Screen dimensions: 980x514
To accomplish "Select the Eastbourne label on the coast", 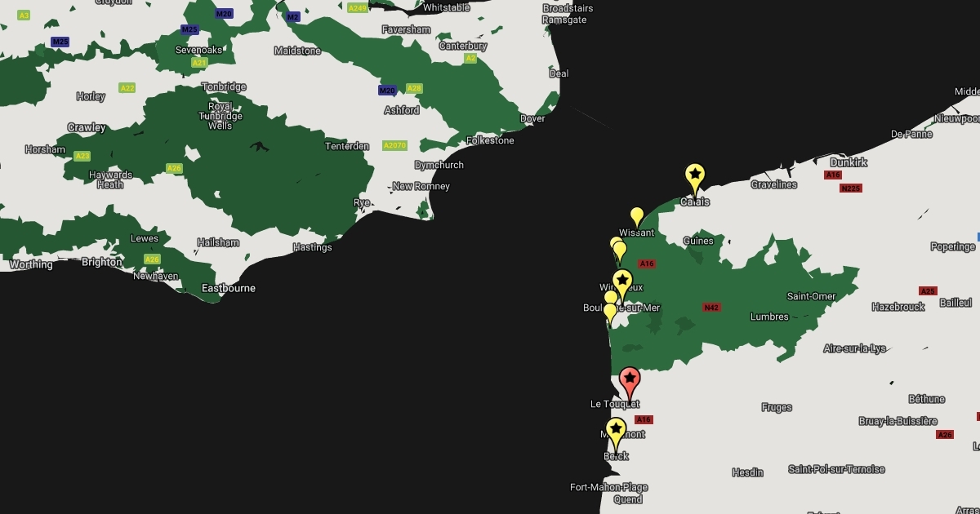I will click(229, 288).
